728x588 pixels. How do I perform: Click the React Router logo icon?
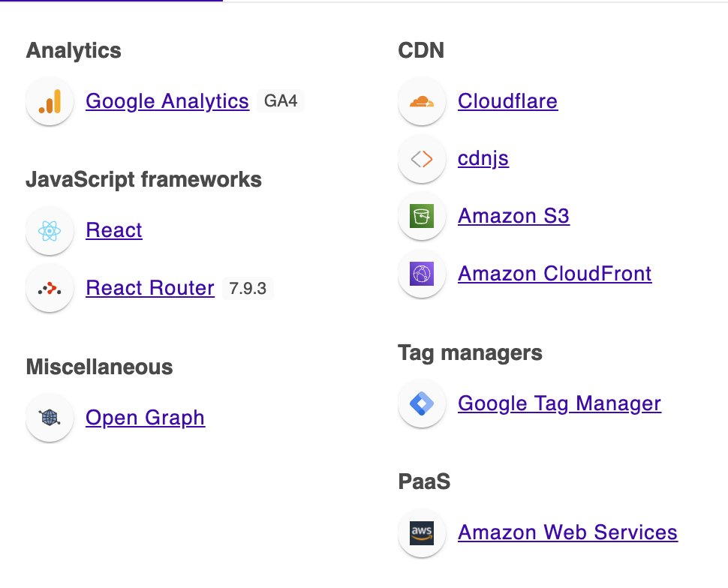(50, 288)
